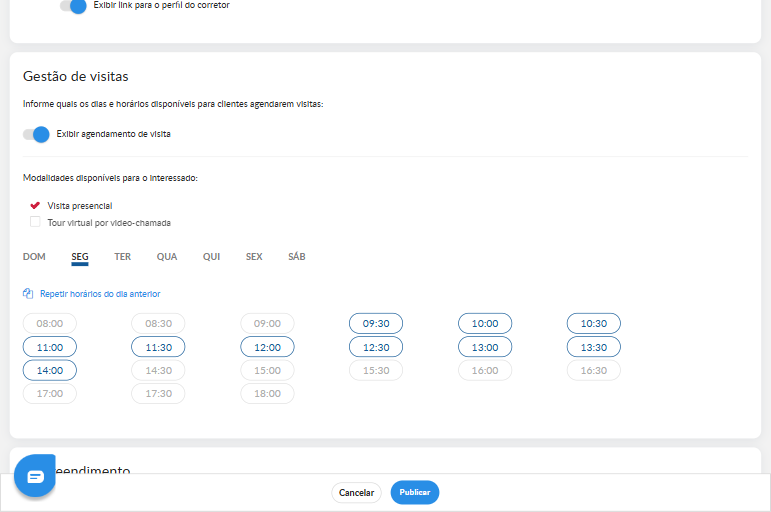The height and width of the screenshot is (512, 771).
Task: Enable the 17:30 time slot
Action: [x=158, y=393]
